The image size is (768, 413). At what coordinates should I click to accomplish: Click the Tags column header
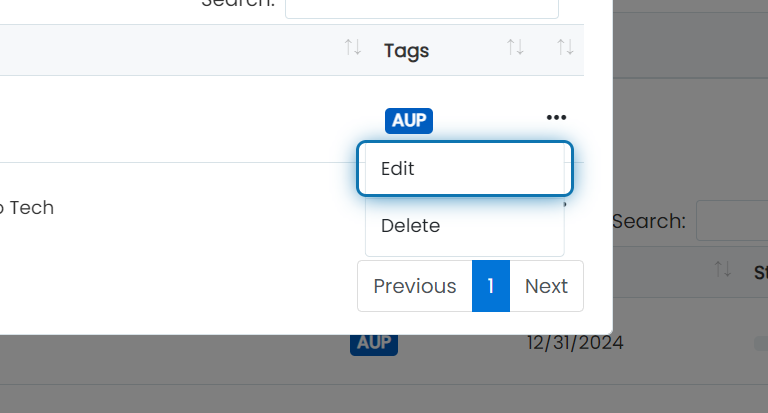pos(407,50)
